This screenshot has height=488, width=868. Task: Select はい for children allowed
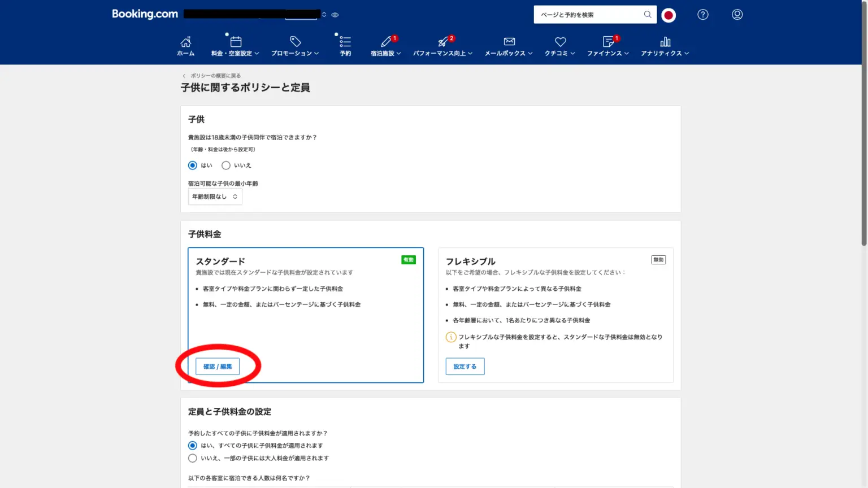[193, 165]
